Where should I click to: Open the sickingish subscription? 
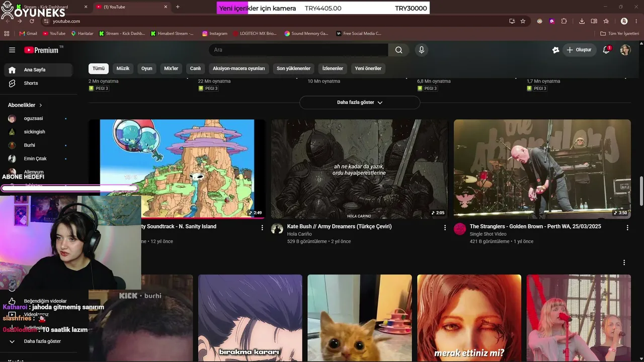tap(38, 132)
